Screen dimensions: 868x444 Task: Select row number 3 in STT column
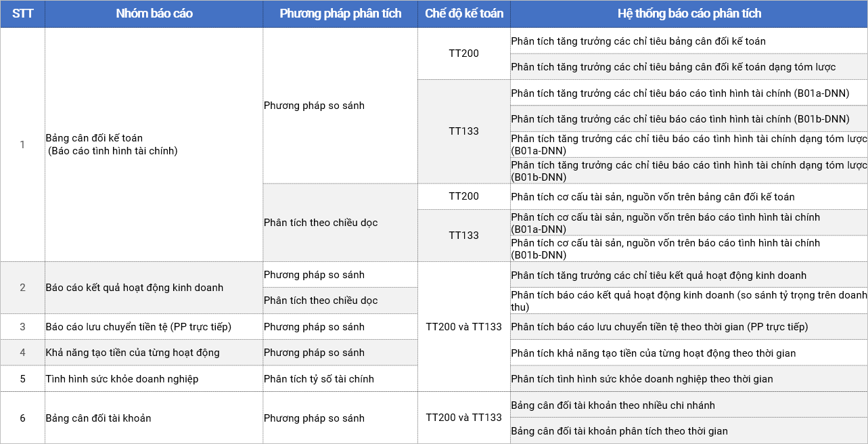[x=22, y=327]
